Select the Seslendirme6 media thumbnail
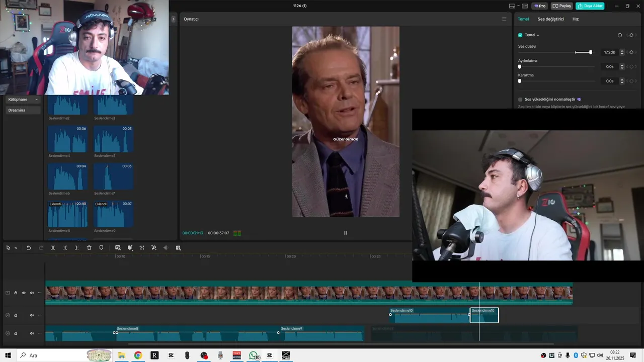The width and height of the screenshot is (644, 362). pyautogui.click(x=67, y=176)
